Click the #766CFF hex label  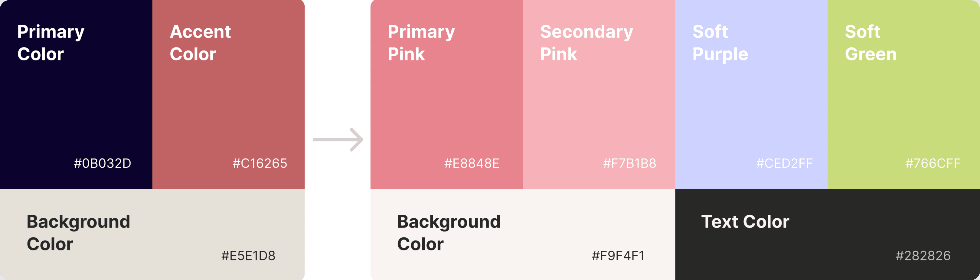[933, 163]
